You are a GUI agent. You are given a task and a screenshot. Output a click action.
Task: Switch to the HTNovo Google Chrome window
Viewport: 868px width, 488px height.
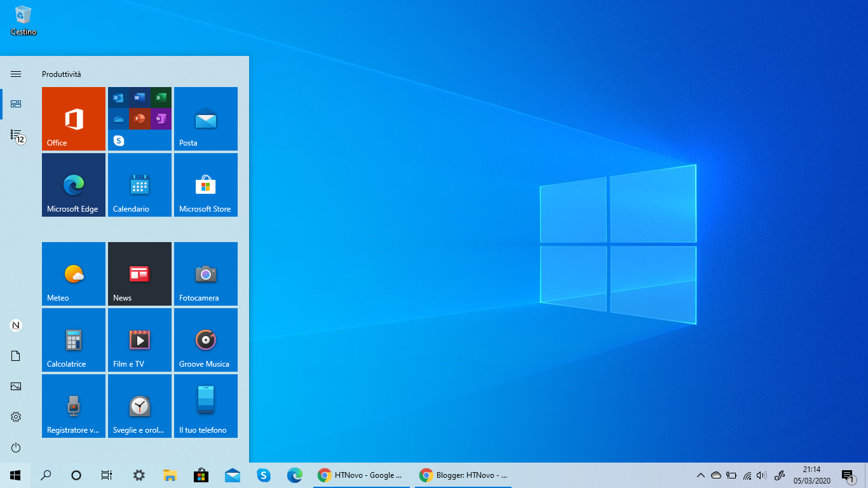click(361, 475)
